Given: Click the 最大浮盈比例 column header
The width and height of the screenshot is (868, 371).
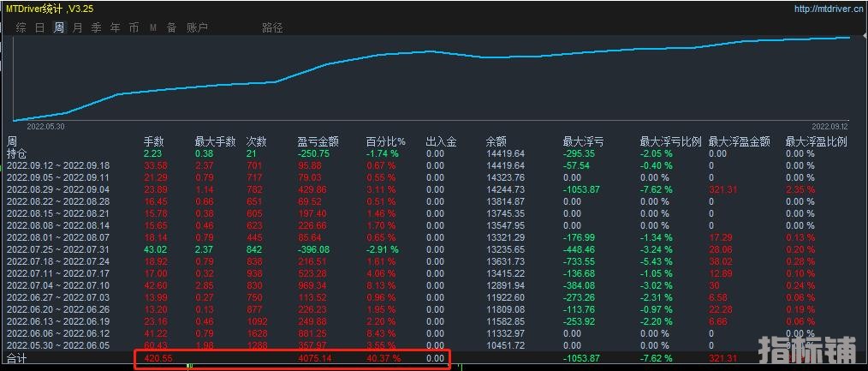Looking at the screenshot, I should [817, 141].
